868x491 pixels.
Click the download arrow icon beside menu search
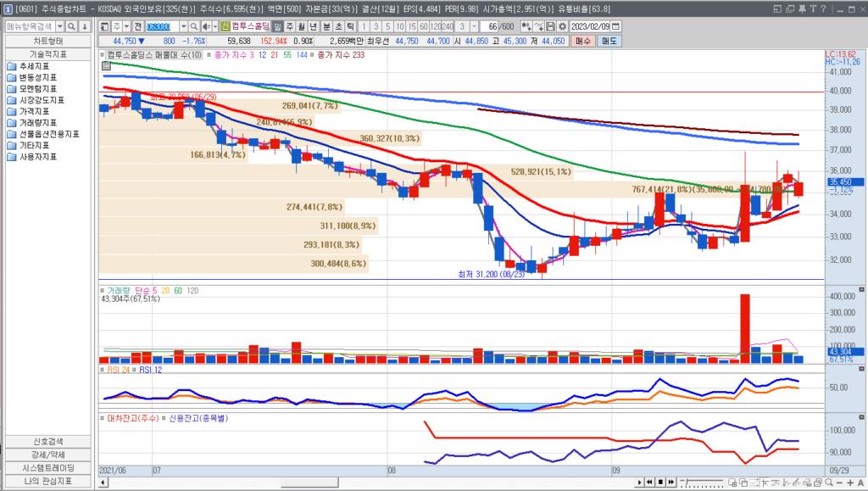click(x=86, y=26)
